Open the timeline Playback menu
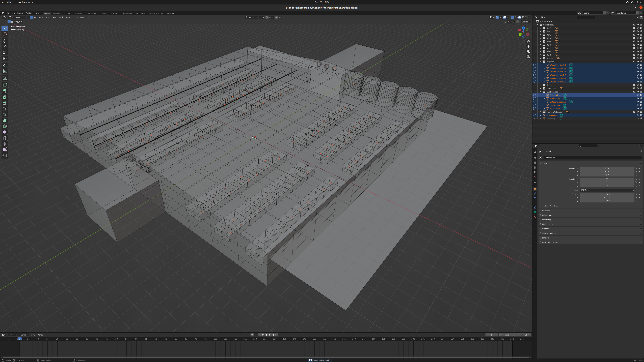The image size is (644, 362). 13,335
